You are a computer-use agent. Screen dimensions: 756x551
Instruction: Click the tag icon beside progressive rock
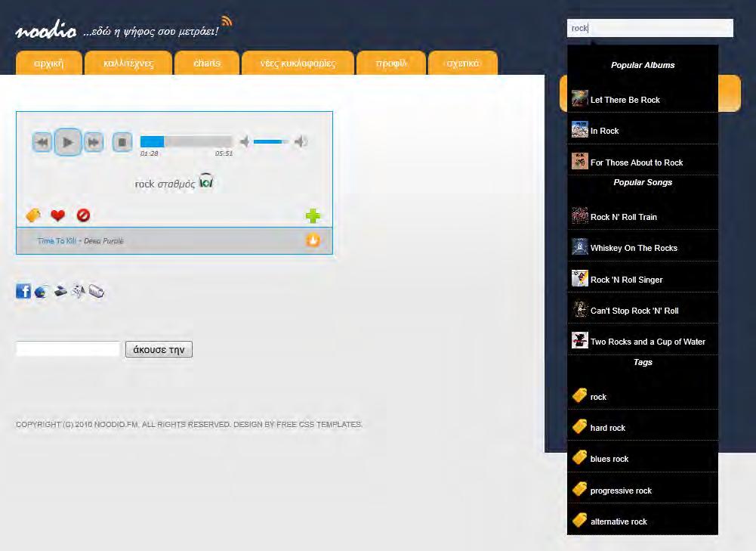click(579, 489)
